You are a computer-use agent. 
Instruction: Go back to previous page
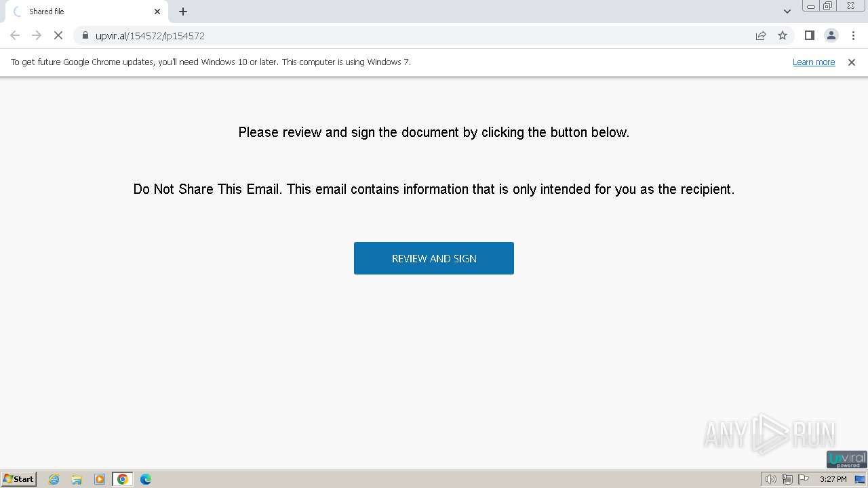15,35
